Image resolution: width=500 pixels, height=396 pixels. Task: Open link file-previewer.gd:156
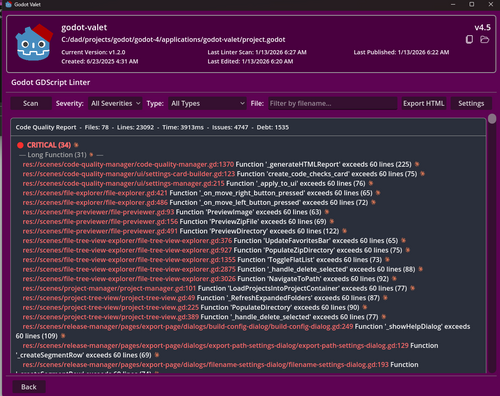100,221
